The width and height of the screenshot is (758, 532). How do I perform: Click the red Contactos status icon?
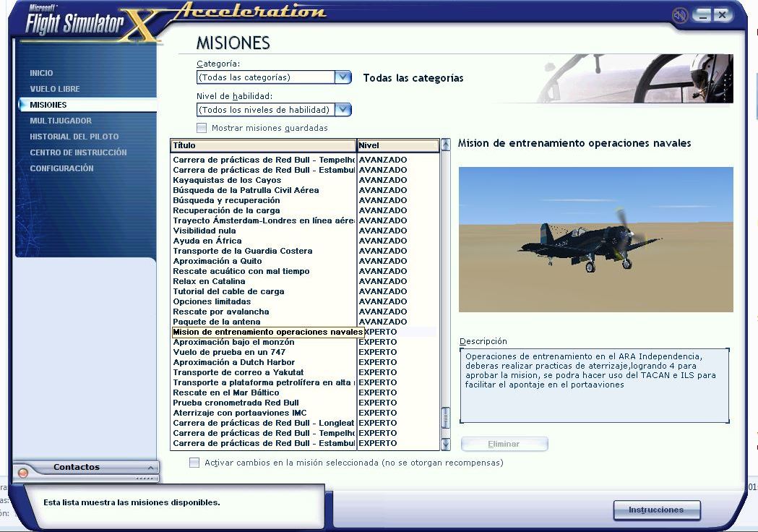point(22,473)
